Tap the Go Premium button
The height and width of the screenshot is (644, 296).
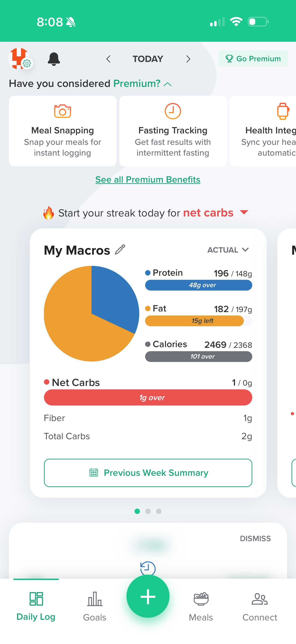tap(253, 59)
